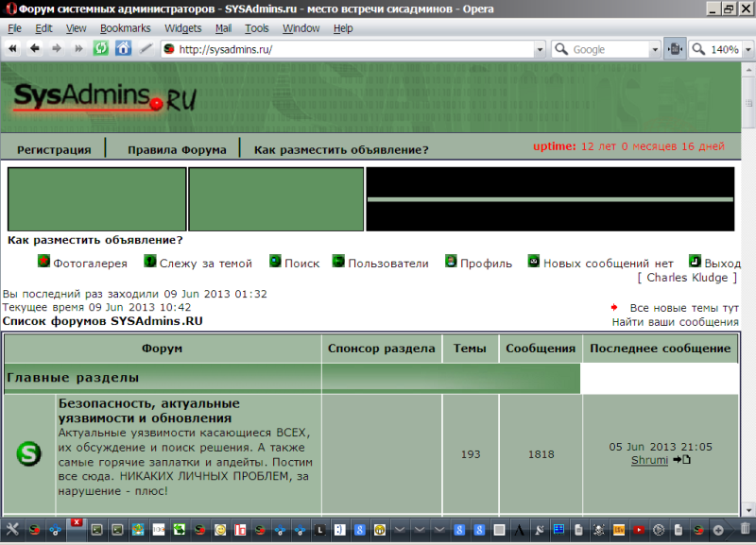This screenshot has height=545, width=756.
Task: Open 'Все новые темы тут' link
Action: pyautogui.click(x=684, y=308)
